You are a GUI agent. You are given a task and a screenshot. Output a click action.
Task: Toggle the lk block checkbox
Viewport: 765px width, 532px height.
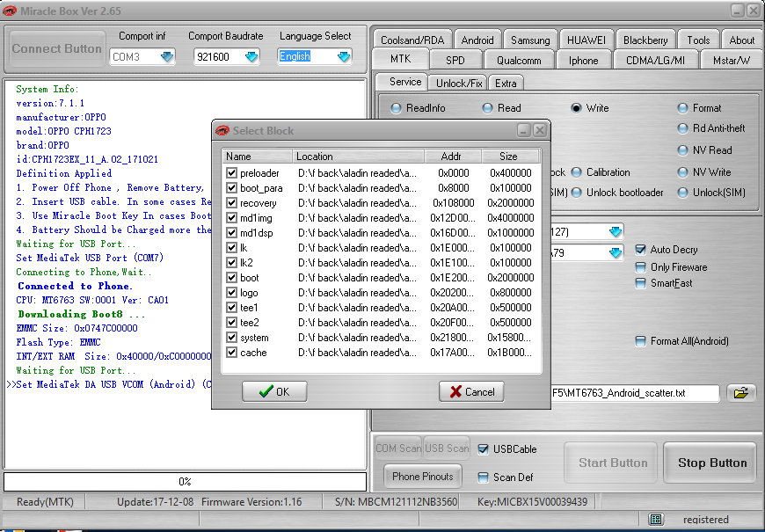coord(232,248)
